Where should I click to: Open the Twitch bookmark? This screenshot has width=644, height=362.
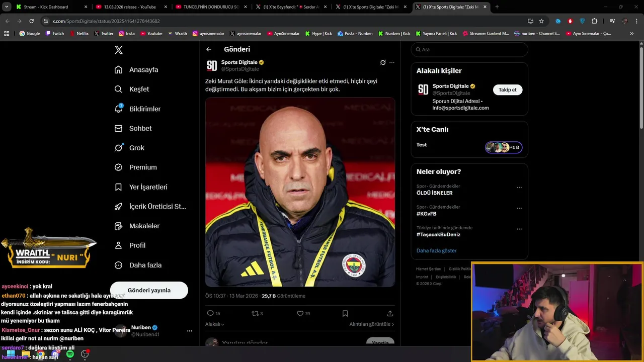(55, 34)
